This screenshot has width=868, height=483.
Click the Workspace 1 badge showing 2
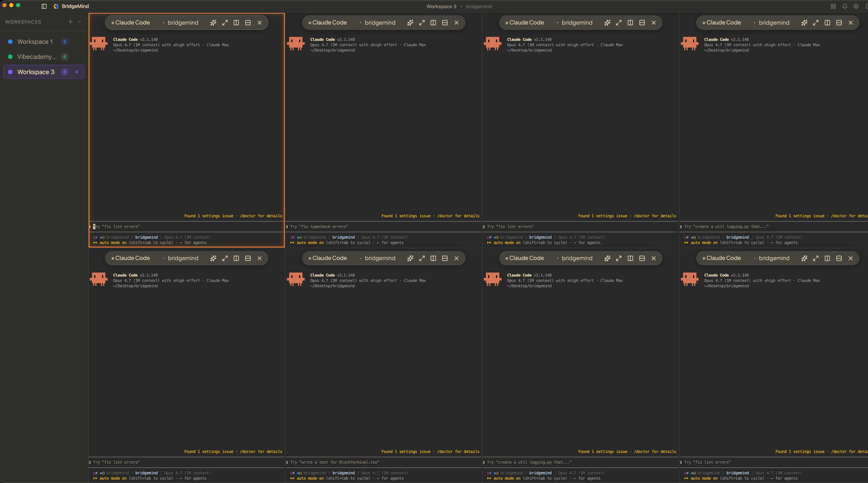pyautogui.click(x=64, y=41)
